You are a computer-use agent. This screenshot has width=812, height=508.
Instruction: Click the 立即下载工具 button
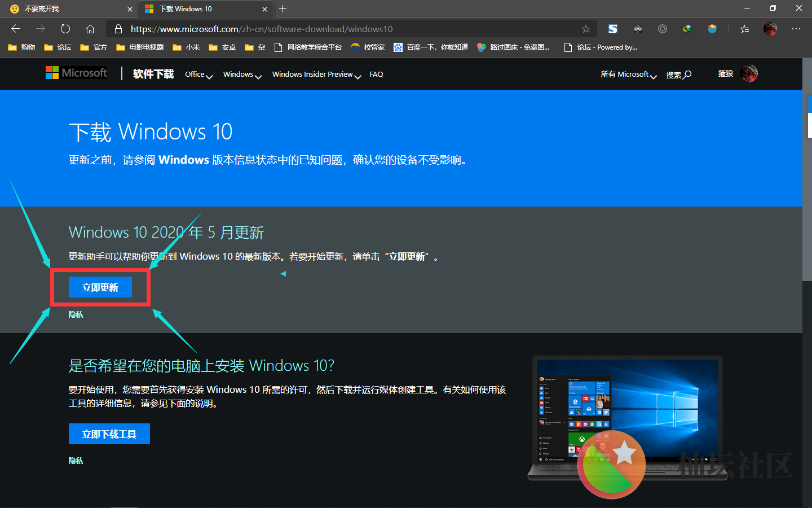point(109,434)
